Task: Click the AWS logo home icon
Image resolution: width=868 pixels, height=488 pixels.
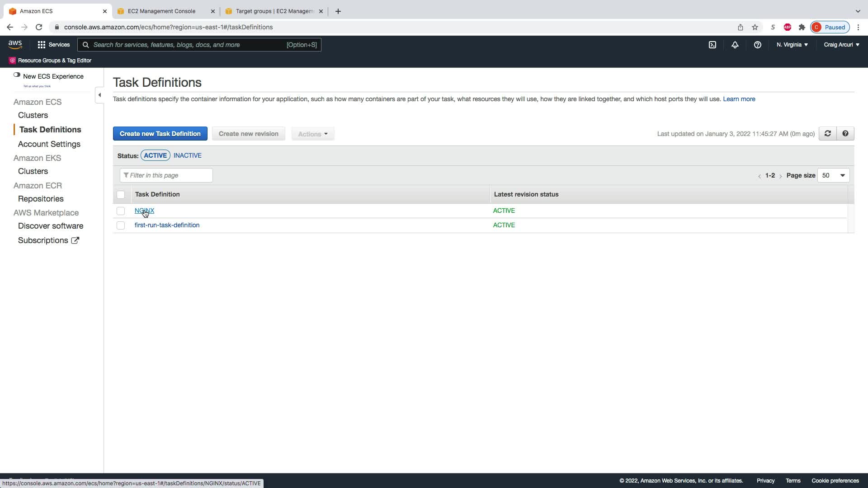Action: point(15,44)
